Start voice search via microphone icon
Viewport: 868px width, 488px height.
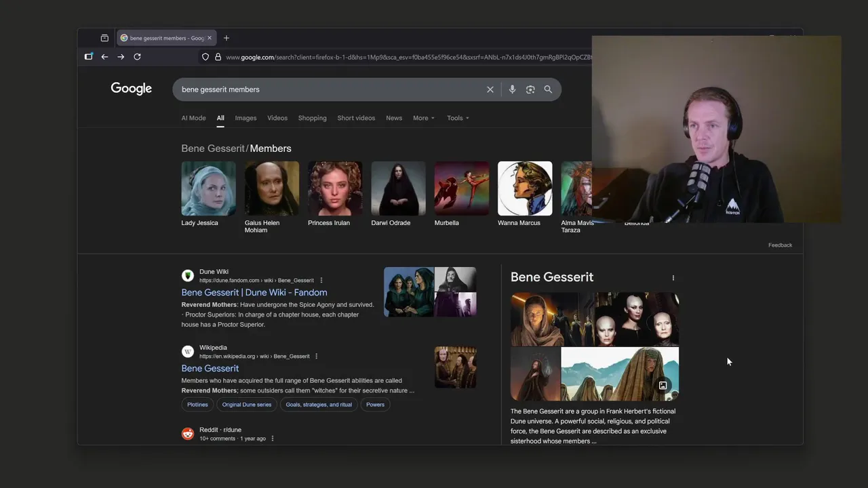click(x=512, y=89)
